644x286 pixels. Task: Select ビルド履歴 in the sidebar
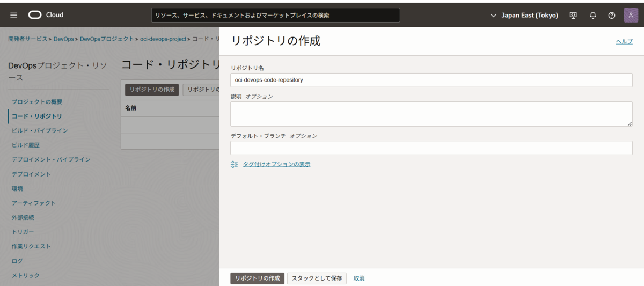click(x=26, y=145)
